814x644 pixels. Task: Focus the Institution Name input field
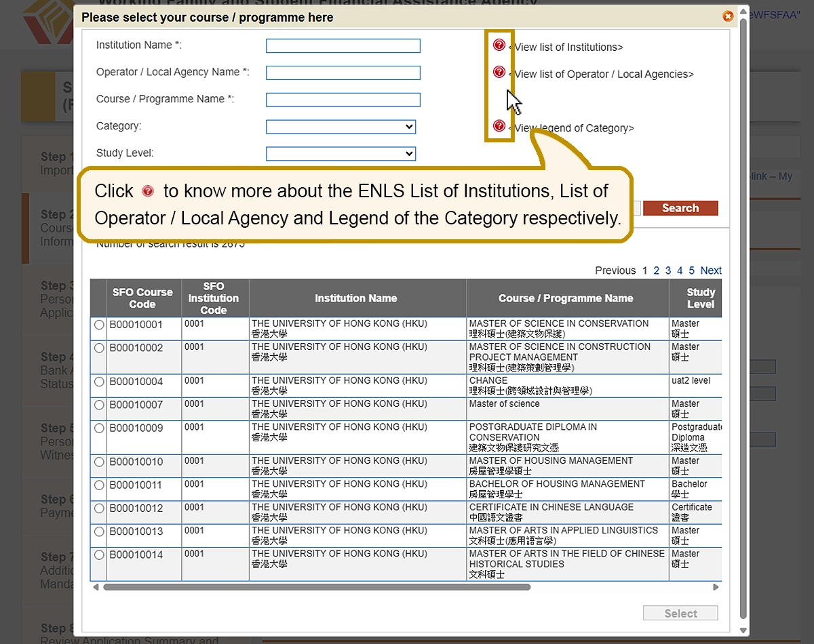(x=343, y=46)
